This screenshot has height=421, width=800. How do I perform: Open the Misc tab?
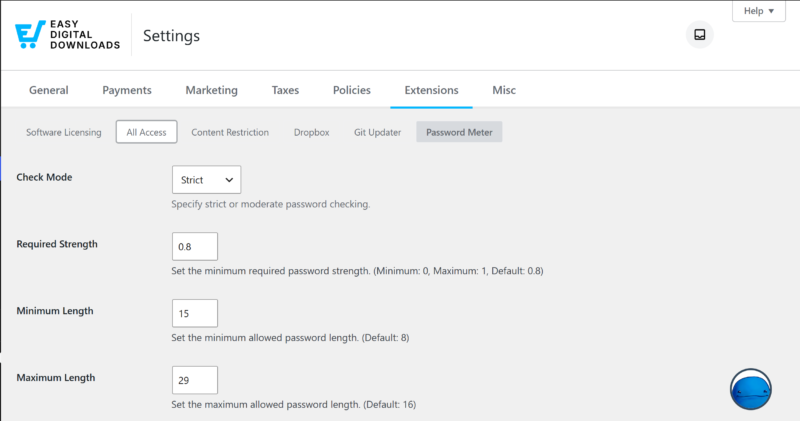[504, 90]
